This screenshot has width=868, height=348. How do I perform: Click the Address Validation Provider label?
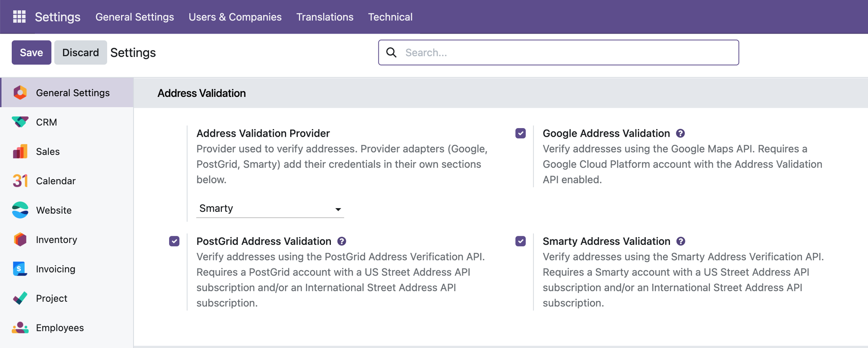coord(263,133)
